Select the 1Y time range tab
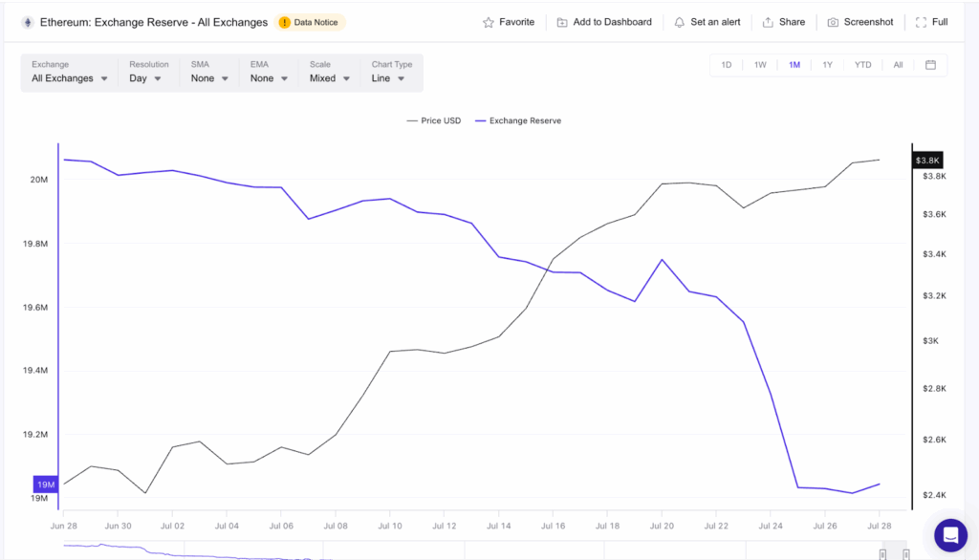The width and height of the screenshot is (979, 560). (x=827, y=65)
